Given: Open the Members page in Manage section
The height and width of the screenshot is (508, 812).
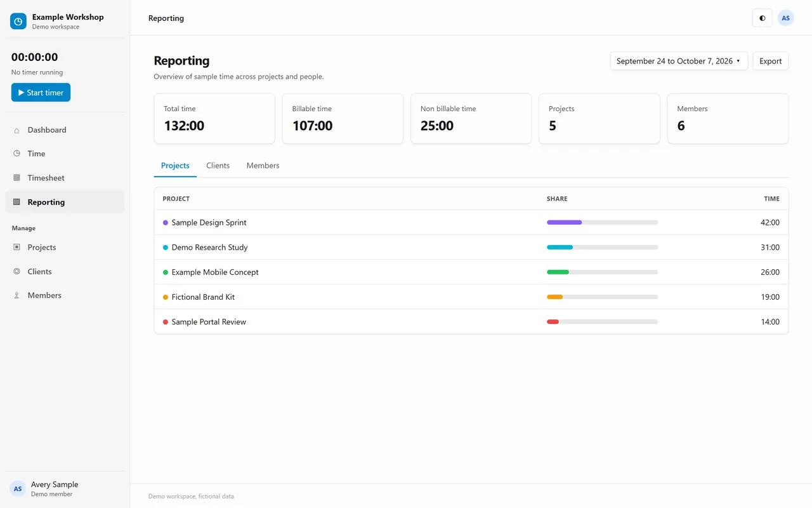Looking at the screenshot, I should (x=65, y=295).
